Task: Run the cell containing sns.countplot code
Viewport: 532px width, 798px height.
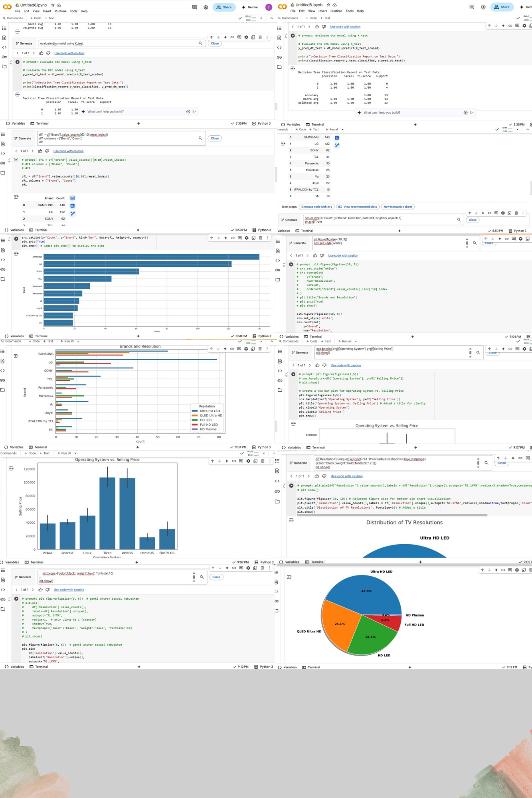Action: pos(291,264)
